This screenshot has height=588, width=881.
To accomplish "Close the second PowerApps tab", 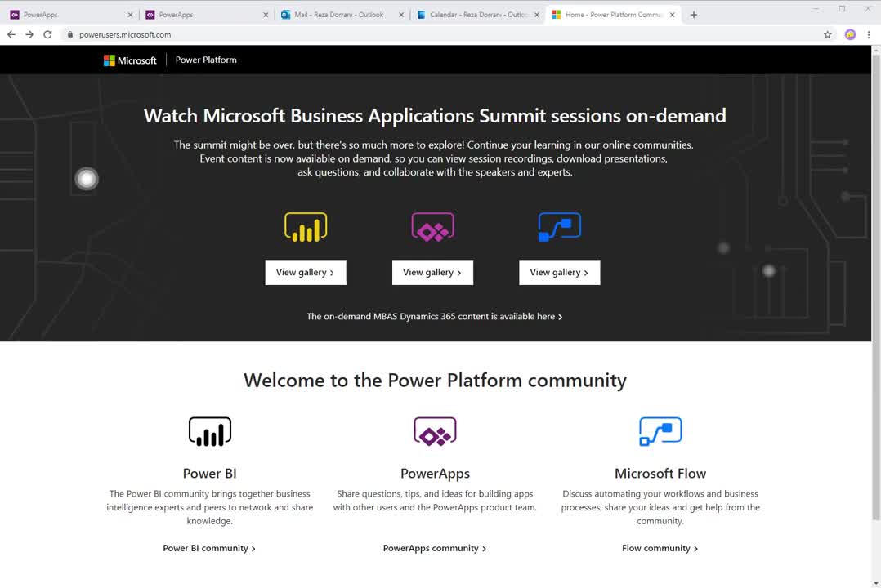I will [266, 16].
